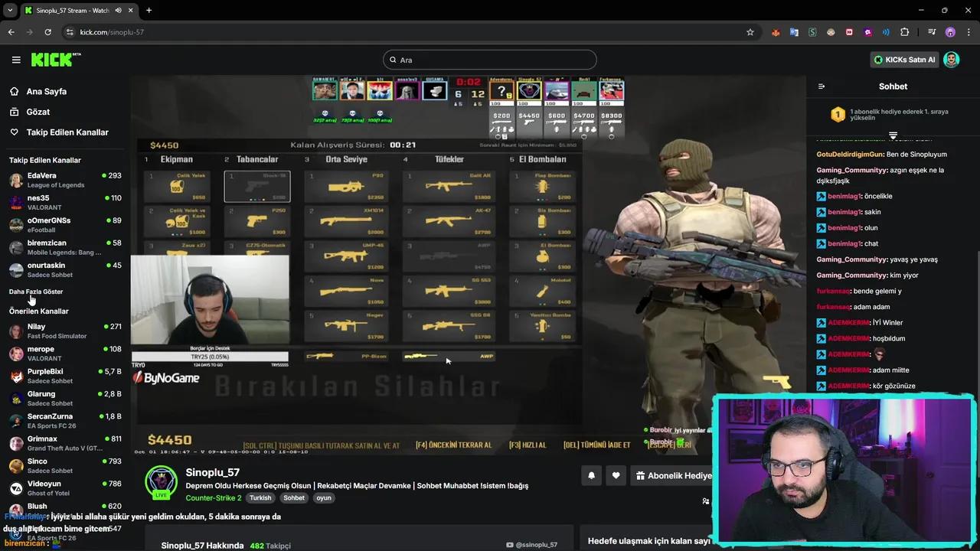Close the Sinoplu_57 Stream tab
The image size is (980, 551).
130,11
